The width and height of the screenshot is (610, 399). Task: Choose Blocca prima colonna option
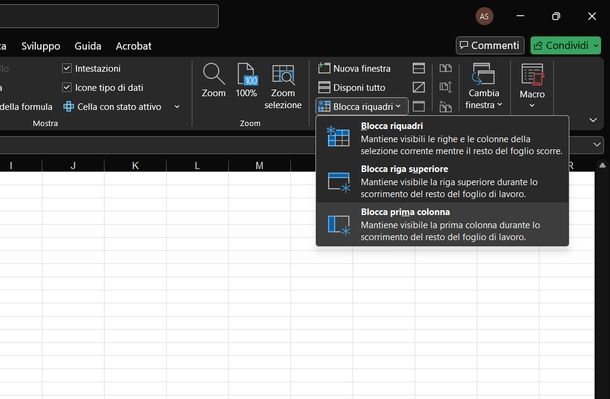point(442,224)
